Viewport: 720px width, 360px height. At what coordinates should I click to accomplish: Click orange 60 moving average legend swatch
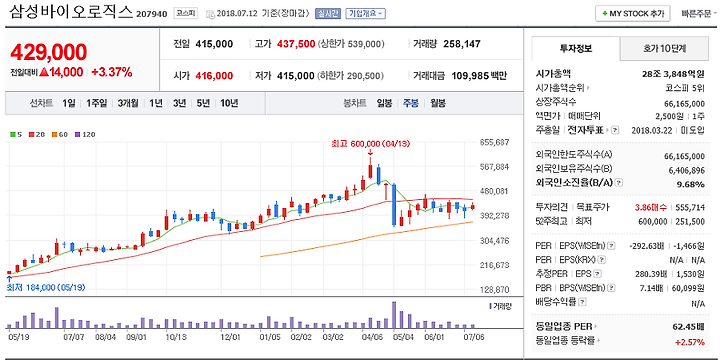click(x=54, y=135)
